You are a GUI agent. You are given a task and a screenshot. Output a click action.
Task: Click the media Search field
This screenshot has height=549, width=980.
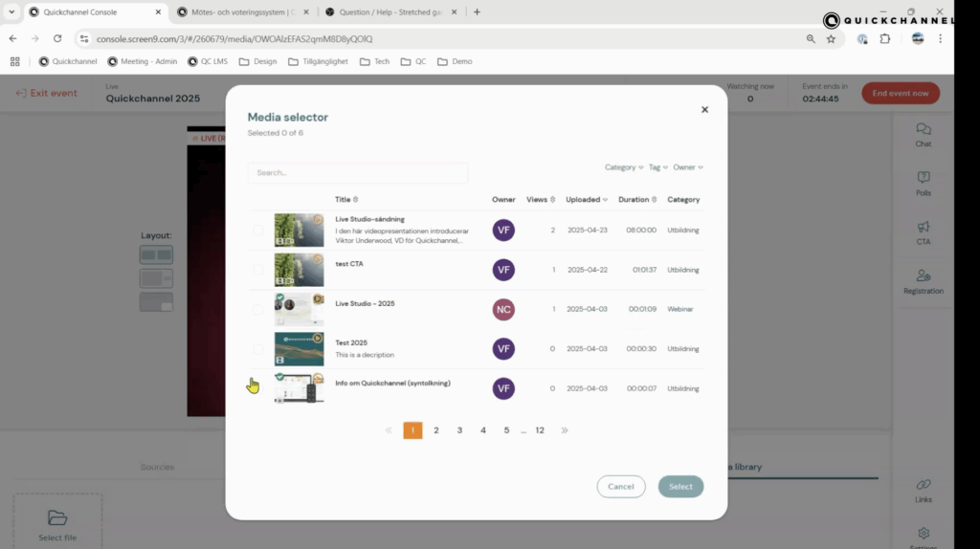[x=358, y=172]
